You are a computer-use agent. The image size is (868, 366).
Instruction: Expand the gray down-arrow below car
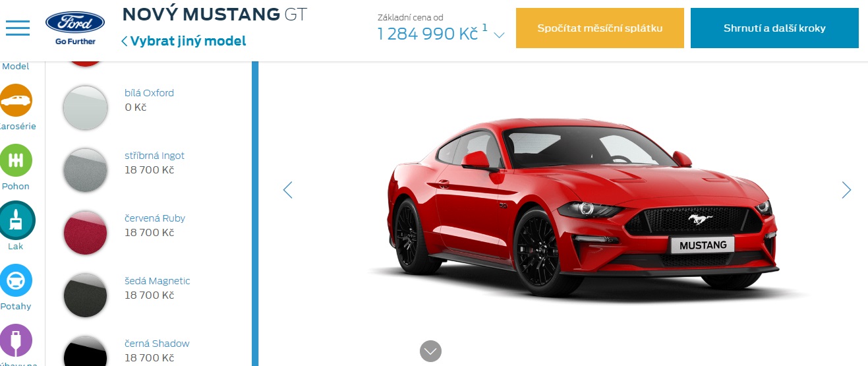tap(430, 351)
